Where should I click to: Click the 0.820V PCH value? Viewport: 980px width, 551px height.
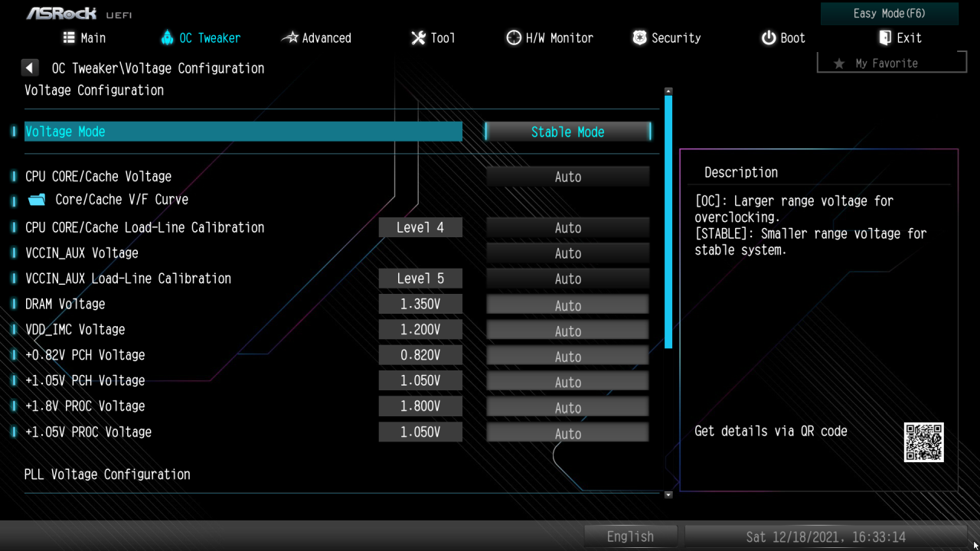click(420, 355)
